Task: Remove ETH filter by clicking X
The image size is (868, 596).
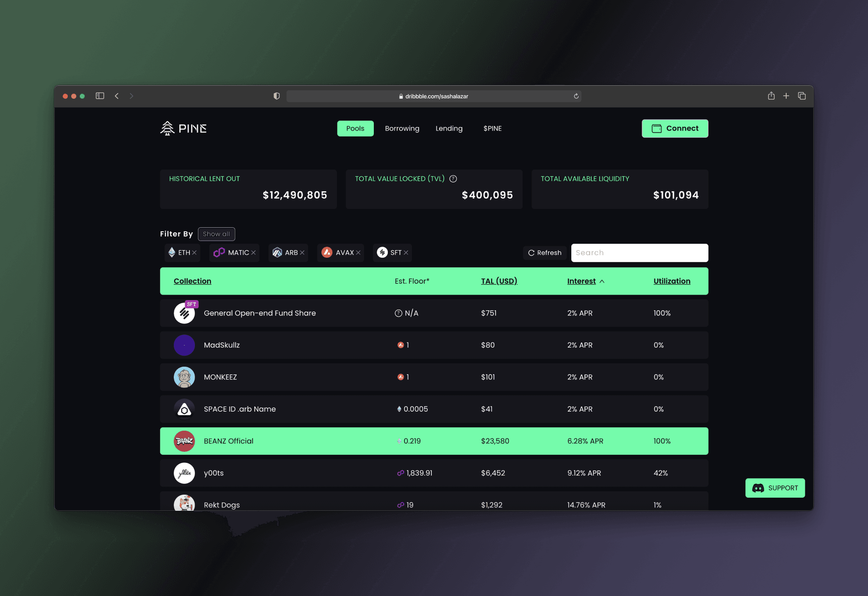Action: pyautogui.click(x=195, y=252)
